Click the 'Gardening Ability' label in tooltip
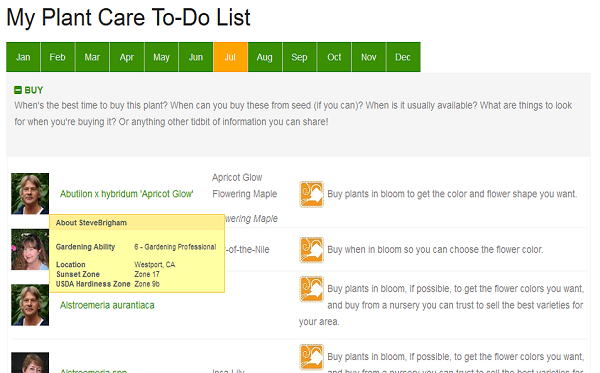 coord(85,247)
